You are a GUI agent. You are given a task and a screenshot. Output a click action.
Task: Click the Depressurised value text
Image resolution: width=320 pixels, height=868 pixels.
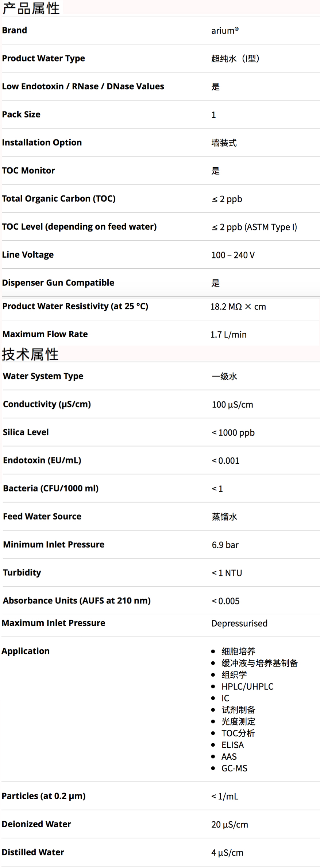pyautogui.click(x=239, y=623)
